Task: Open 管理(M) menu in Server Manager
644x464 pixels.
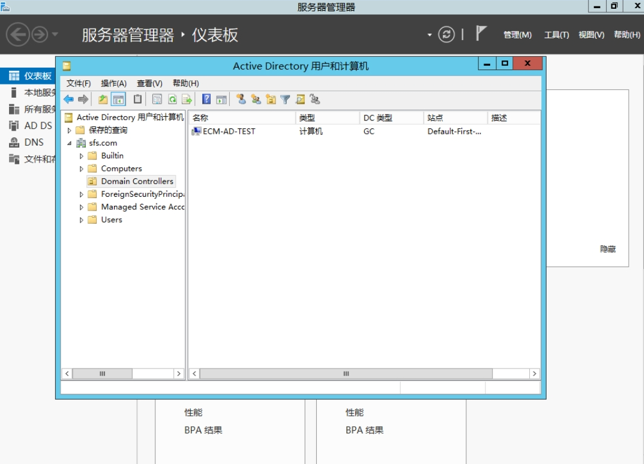Action: tap(518, 35)
